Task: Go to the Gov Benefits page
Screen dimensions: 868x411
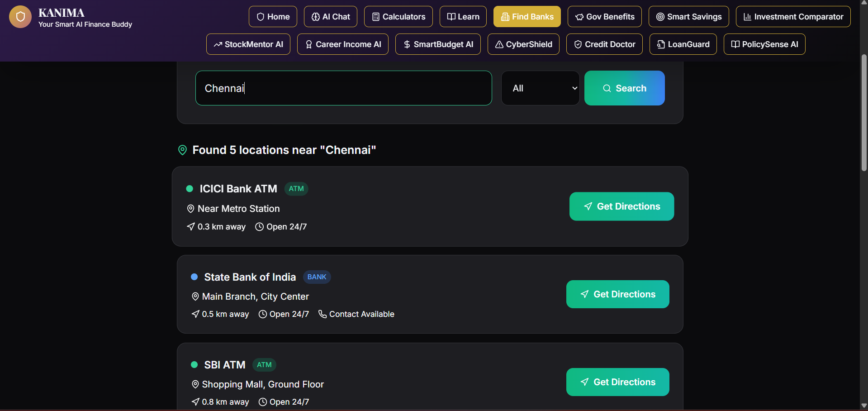Action: (605, 17)
